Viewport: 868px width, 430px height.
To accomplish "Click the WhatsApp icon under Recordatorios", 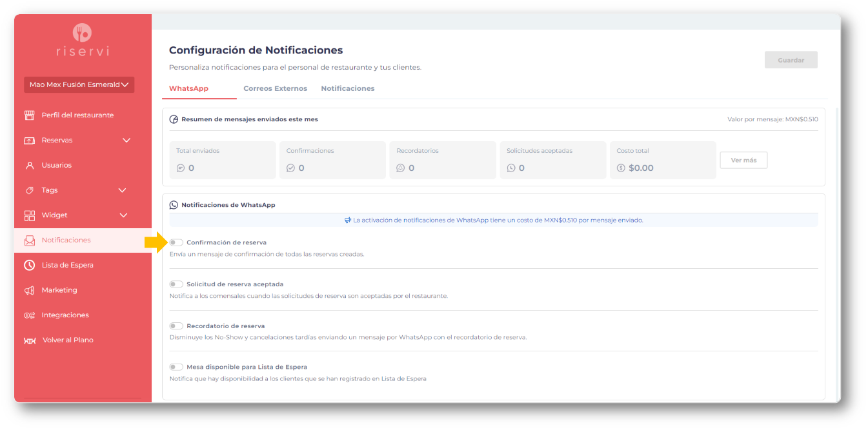I will [x=401, y=168].
